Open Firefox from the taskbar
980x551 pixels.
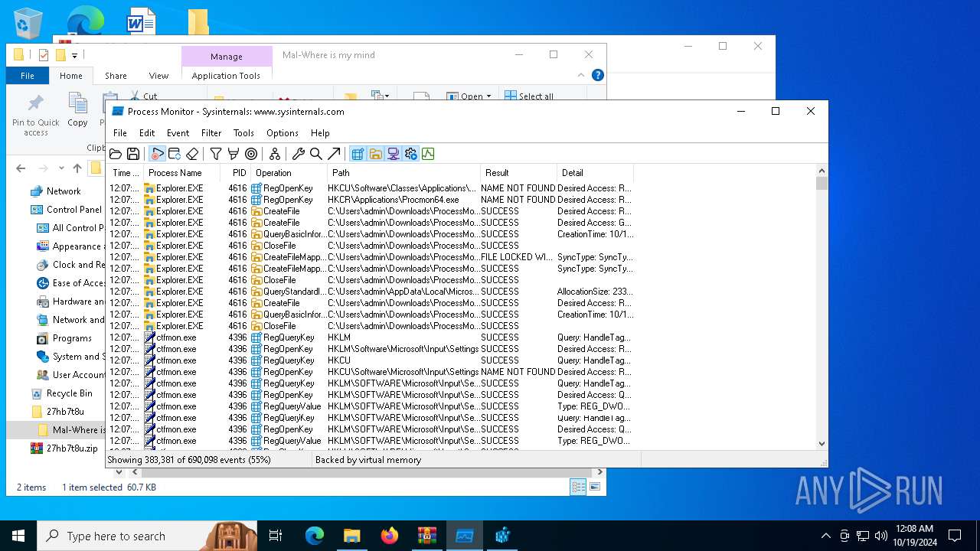(390, 536)
